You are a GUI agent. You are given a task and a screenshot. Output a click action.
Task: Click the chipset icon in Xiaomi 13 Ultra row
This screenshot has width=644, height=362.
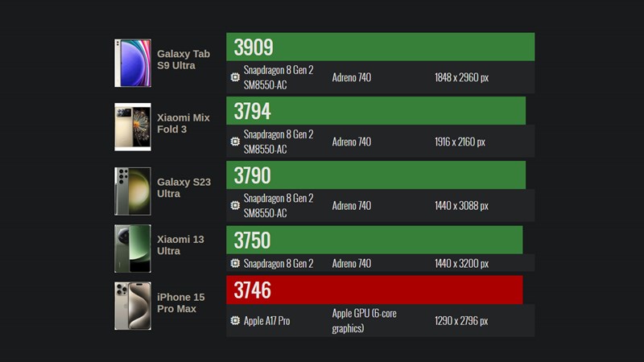pos(235,263)
